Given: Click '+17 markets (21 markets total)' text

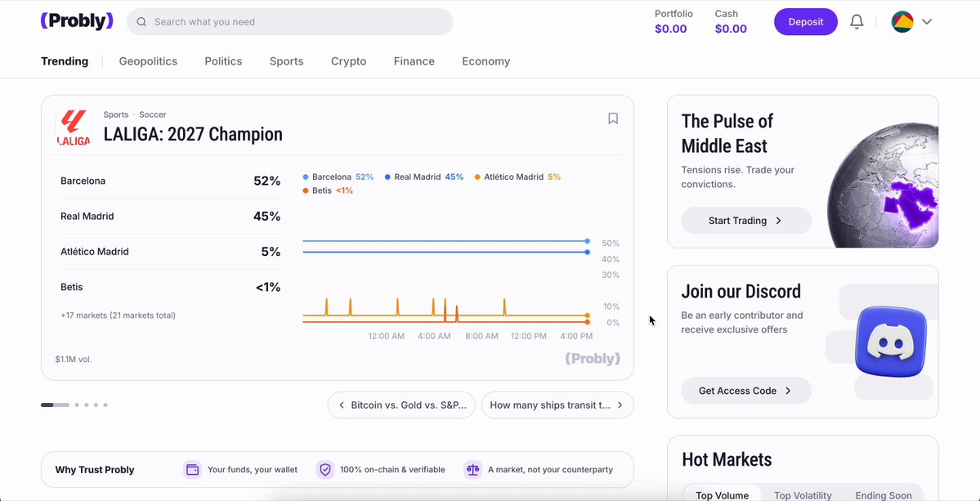Looking at the screenshot, I should [119, 315].
